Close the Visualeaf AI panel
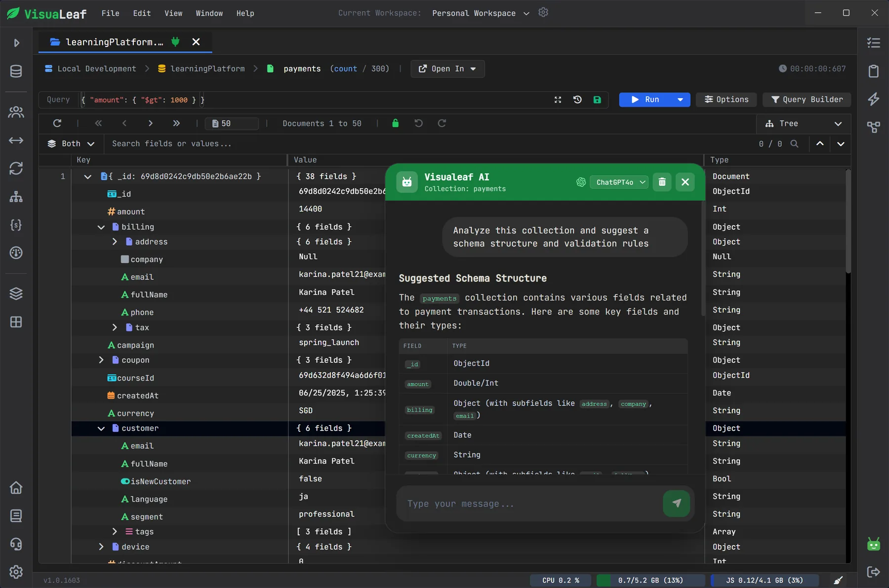 [x=685, y=182]
